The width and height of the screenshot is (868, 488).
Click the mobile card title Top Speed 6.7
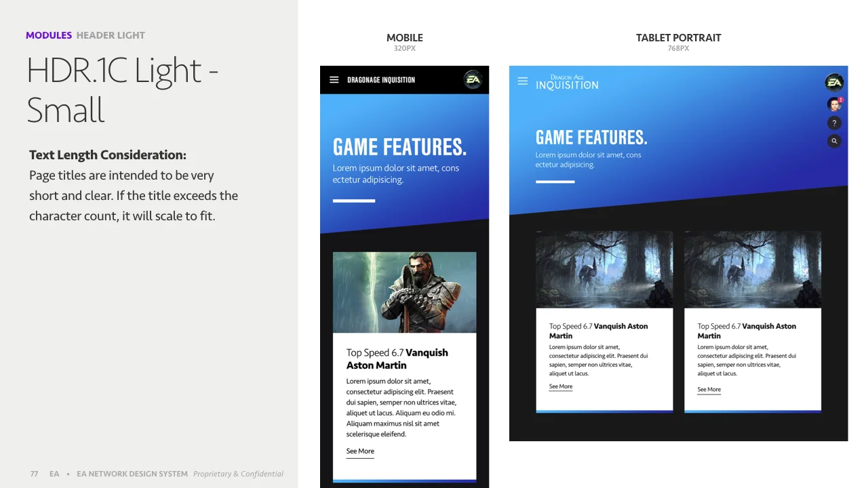397,359
